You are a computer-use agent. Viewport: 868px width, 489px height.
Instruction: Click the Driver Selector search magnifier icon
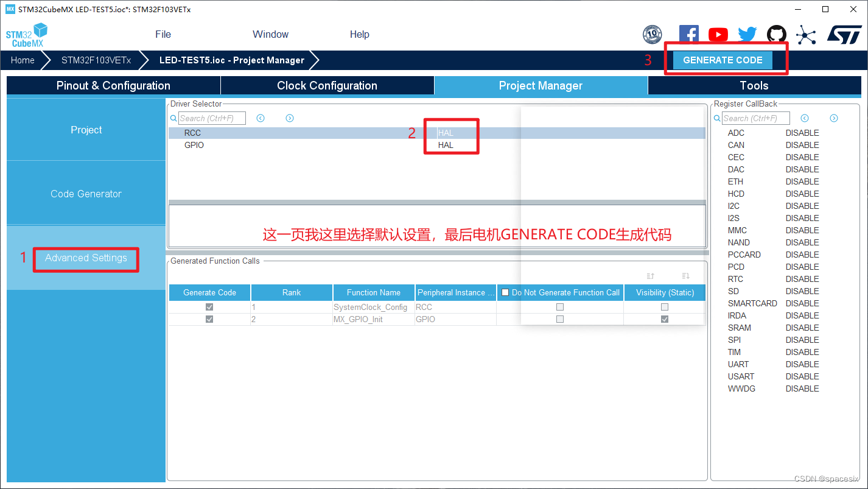pos(173,118)
